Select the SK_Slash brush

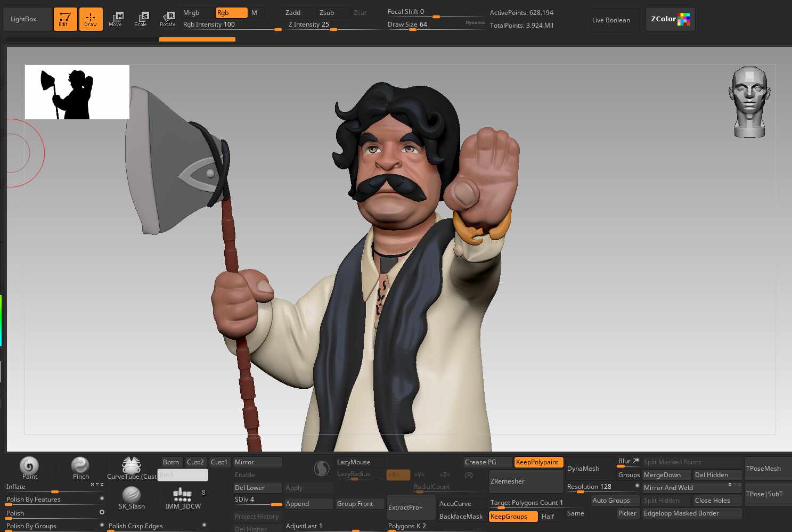pos(132,498)
